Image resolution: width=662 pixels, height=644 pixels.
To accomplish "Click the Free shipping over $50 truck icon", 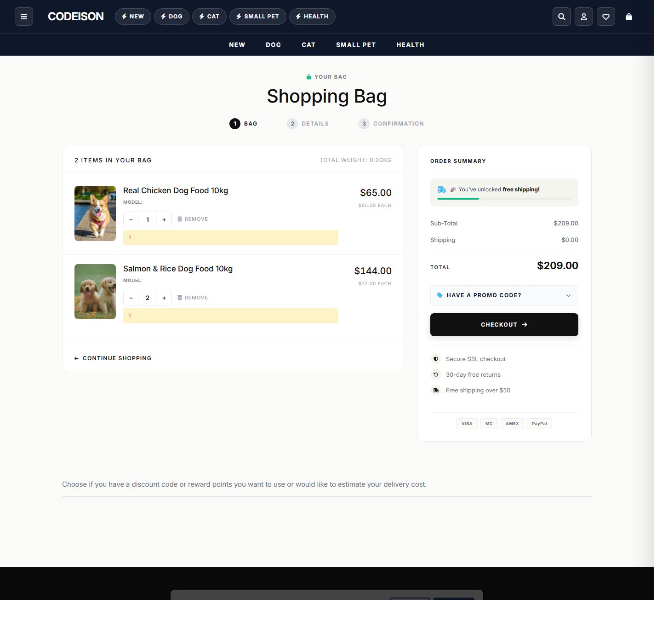I will click(436, 390).
